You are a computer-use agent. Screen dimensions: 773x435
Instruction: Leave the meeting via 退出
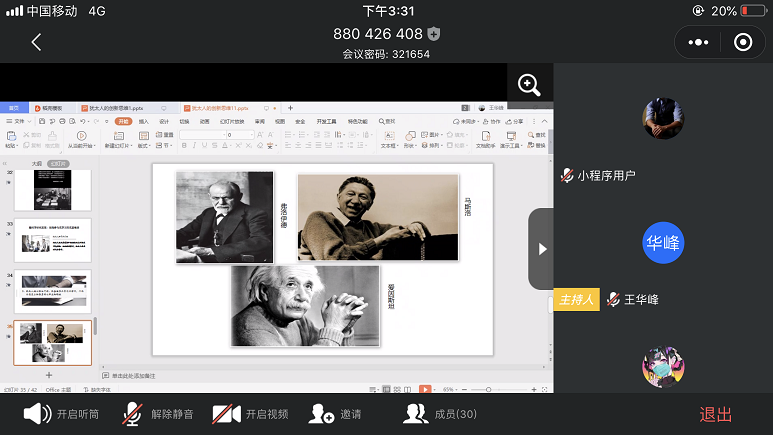(715, 415)
